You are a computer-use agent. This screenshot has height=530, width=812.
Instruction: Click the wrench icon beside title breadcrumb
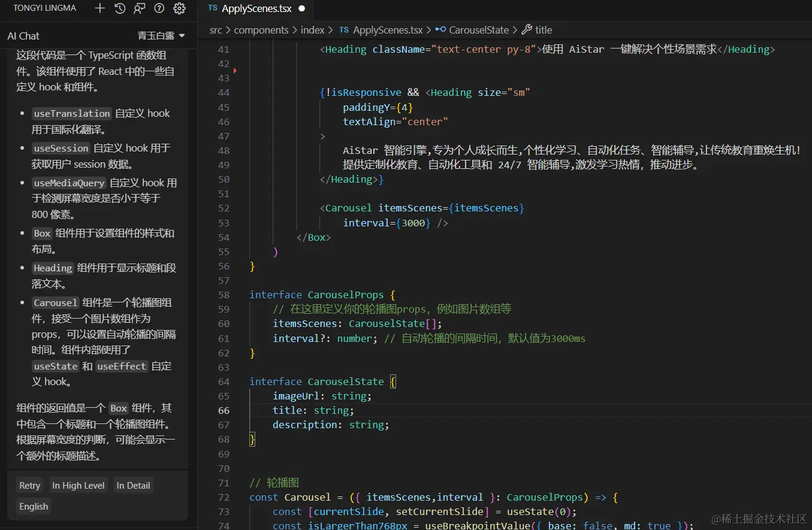click(527, 30)
